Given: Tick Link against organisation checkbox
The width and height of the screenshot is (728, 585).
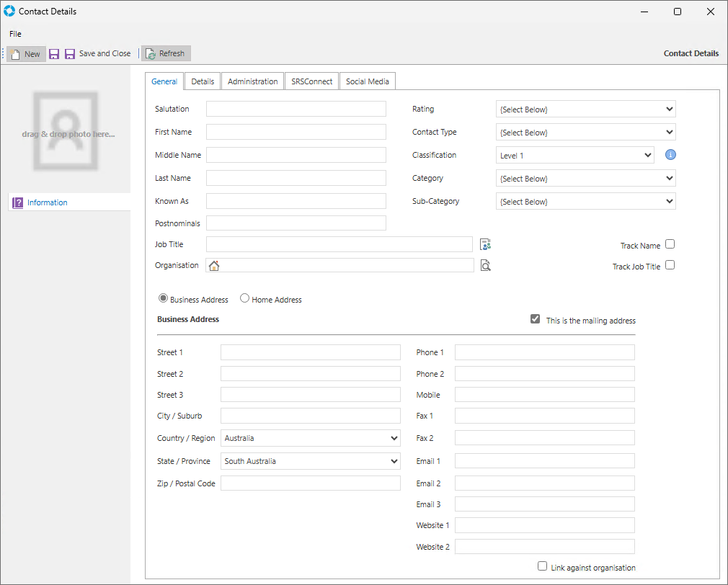Looking at the screenshot, I should [543, 566].
